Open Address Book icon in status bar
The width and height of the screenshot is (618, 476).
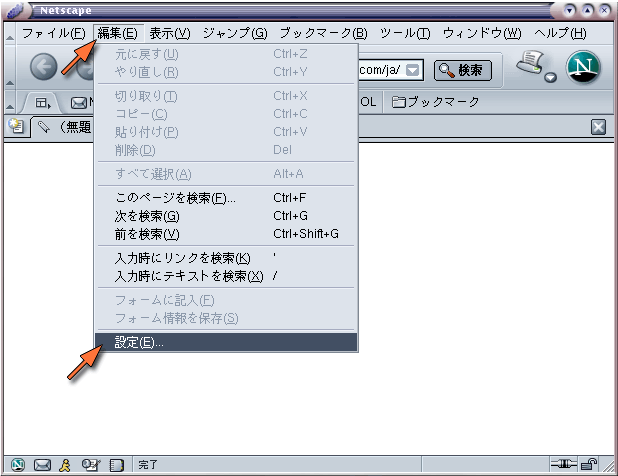pyautogui.click(x=116, y=465)
